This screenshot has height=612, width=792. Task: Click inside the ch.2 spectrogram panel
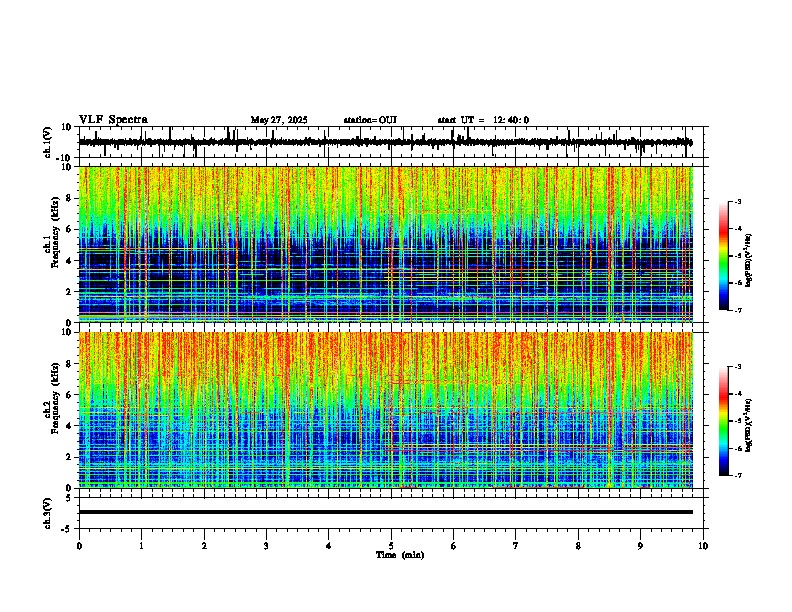coord(385,410)
